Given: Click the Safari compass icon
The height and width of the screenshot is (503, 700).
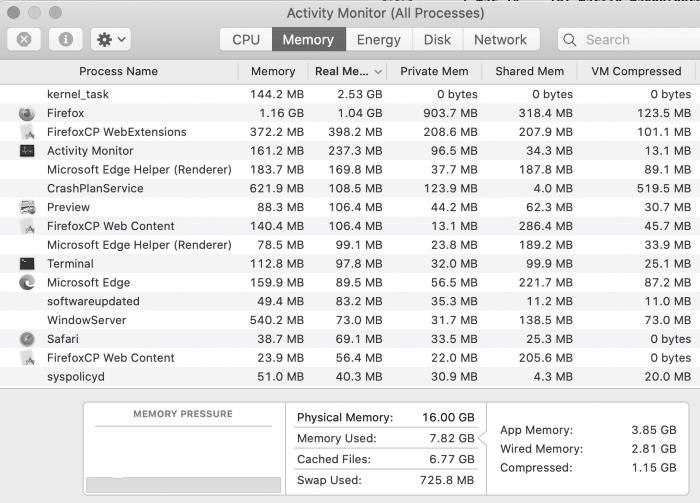Looking at the screenshot, I should tap(27, 339).
